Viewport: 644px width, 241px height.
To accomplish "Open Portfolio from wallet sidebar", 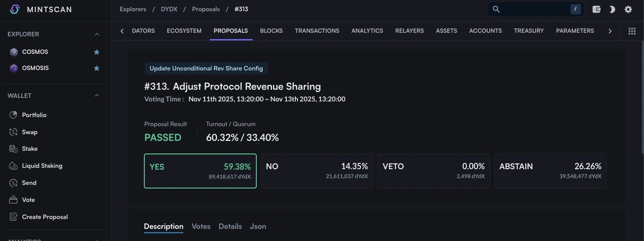I will tap(34, 115).
